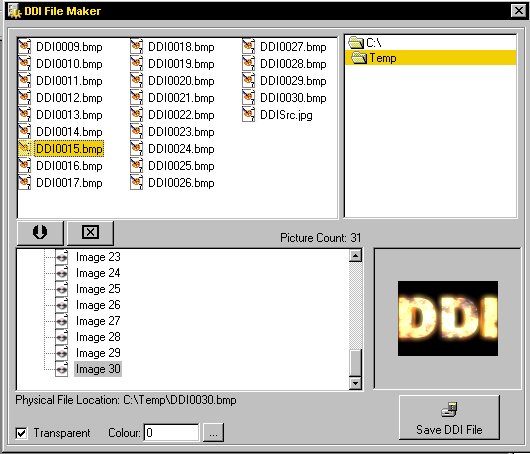Select the Temp folder icon
The height and width of the screenshot is (454, 530).
click(359, 57)
